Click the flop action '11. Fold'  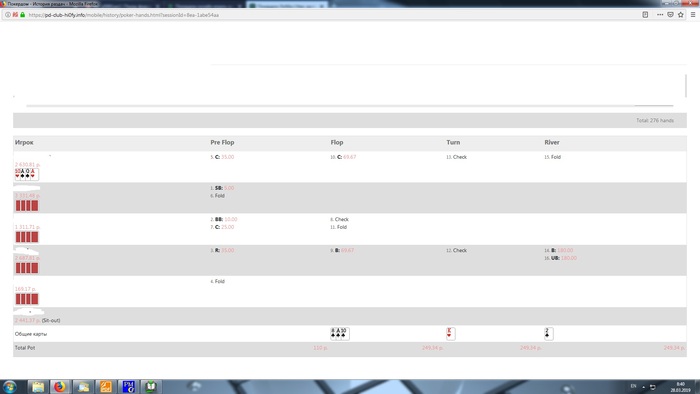[x=338, y=227]
